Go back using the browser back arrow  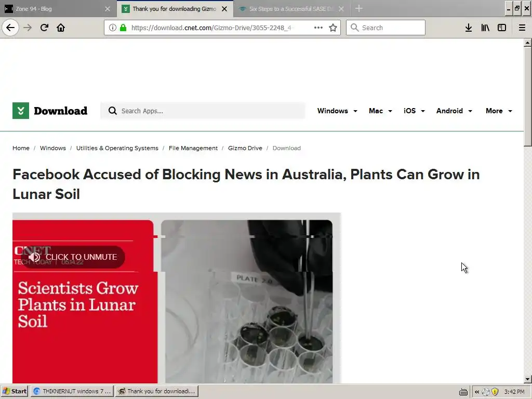(x=10, y=28)
